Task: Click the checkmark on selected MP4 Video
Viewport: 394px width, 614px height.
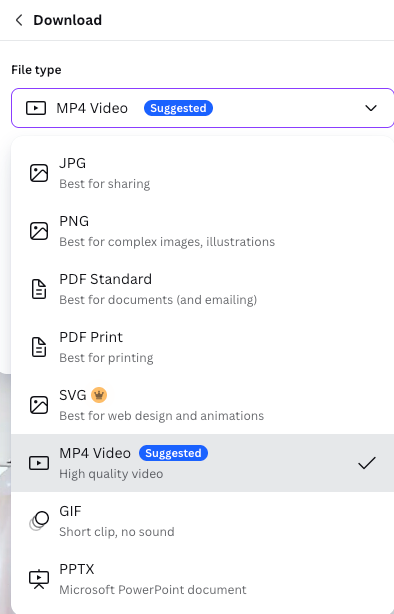Action: [367, 463]
